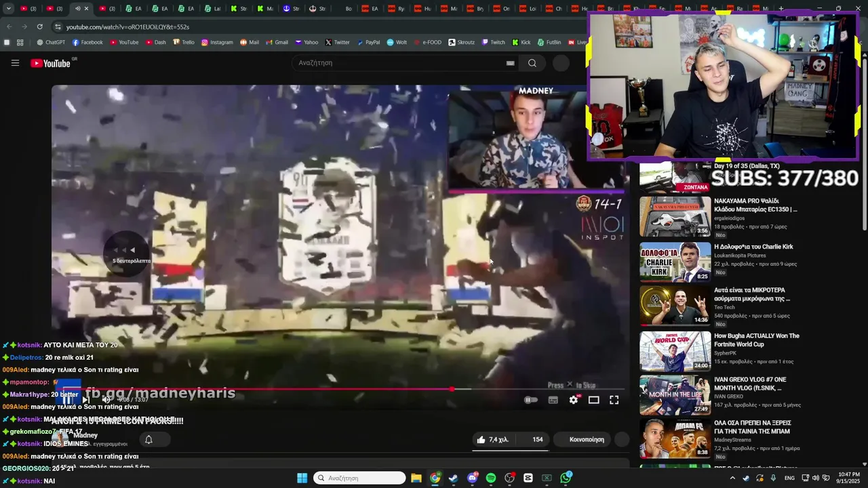Open the e-FOOD bookmark
Viewport: 868px width, 488px height.
428,42
